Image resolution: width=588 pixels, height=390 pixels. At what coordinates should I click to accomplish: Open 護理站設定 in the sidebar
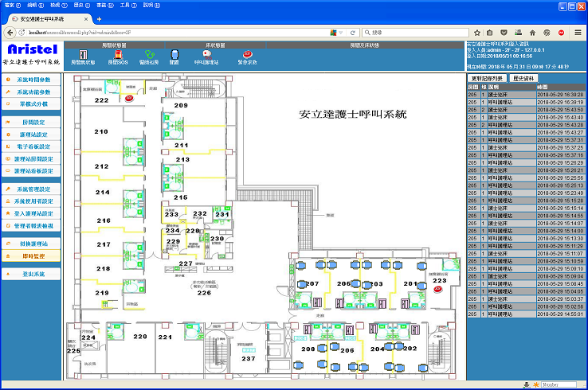point(31,135)
